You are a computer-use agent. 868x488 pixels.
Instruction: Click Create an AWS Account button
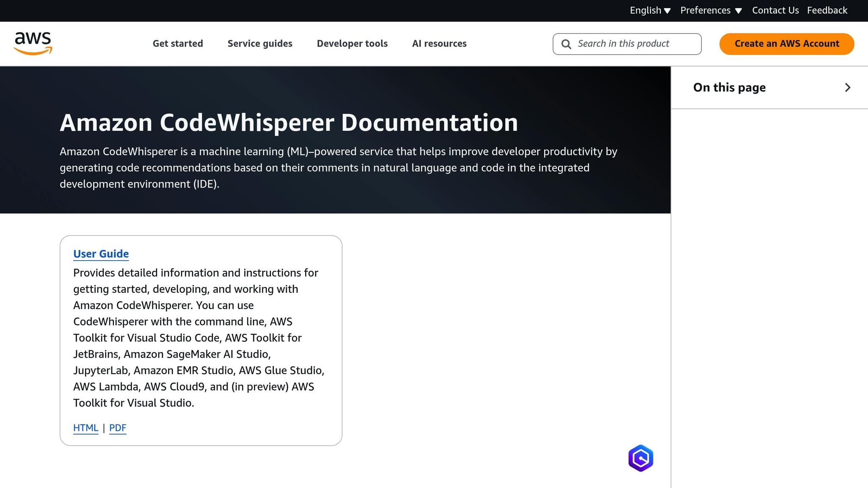coord(786,44)
